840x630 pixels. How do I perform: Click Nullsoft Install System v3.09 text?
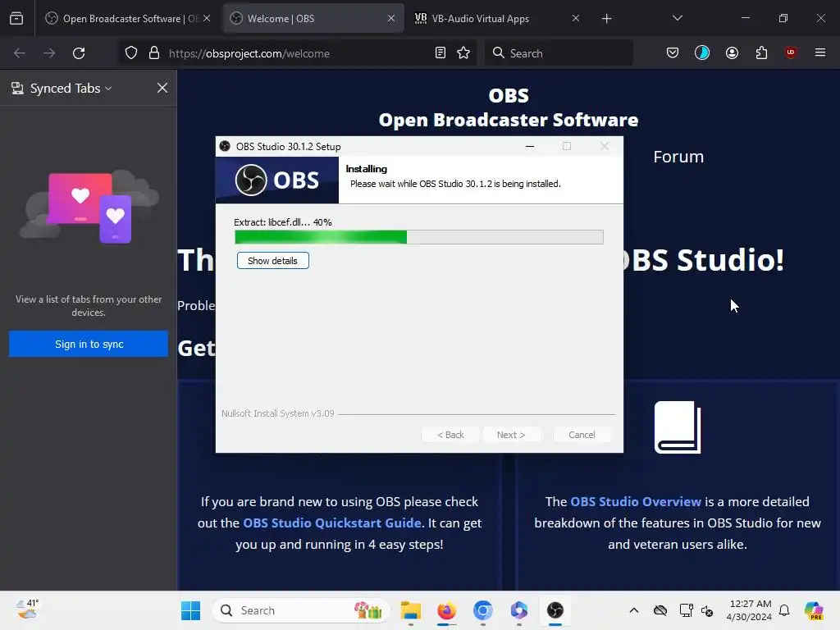point(277,413)
